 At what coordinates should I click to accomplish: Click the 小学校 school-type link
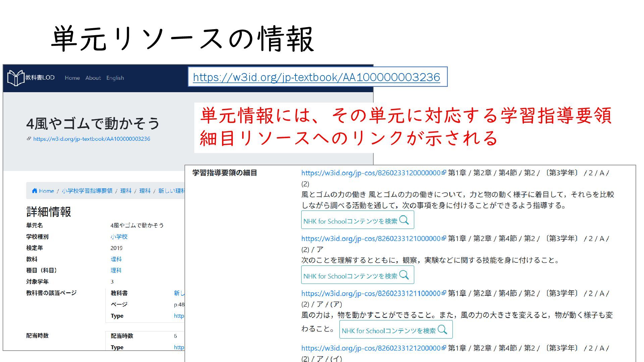[x=119, y=237]
